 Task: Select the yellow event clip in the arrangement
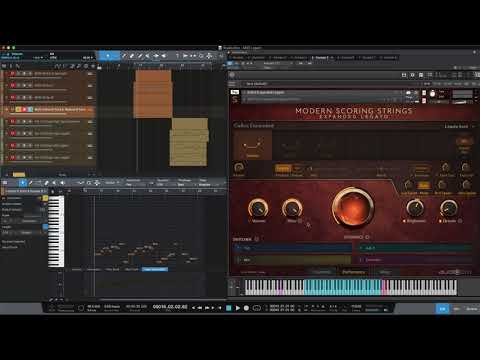pyautogui.click(x=189, y=142)
